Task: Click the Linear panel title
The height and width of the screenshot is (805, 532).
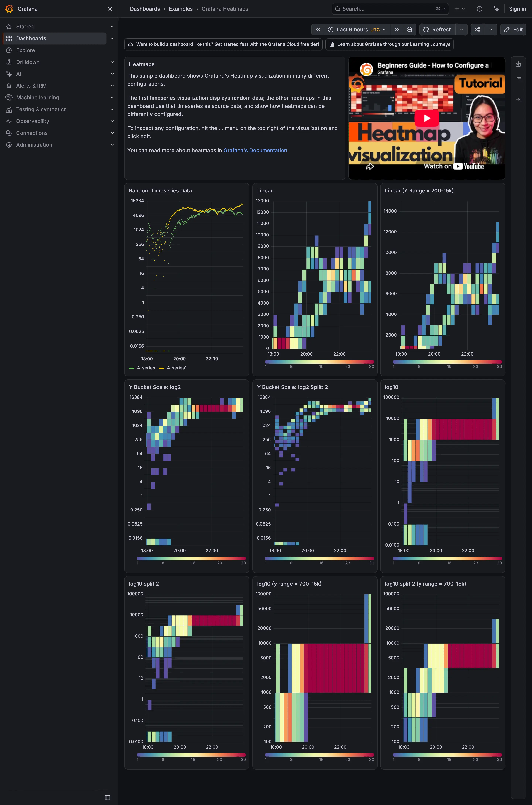Action: [x=265, y=191]
